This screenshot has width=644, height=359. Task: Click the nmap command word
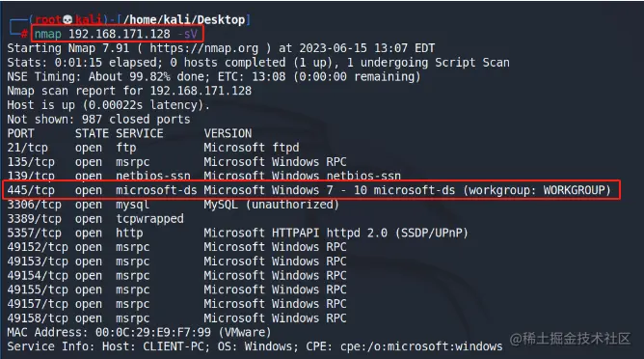tap(47, 34)
